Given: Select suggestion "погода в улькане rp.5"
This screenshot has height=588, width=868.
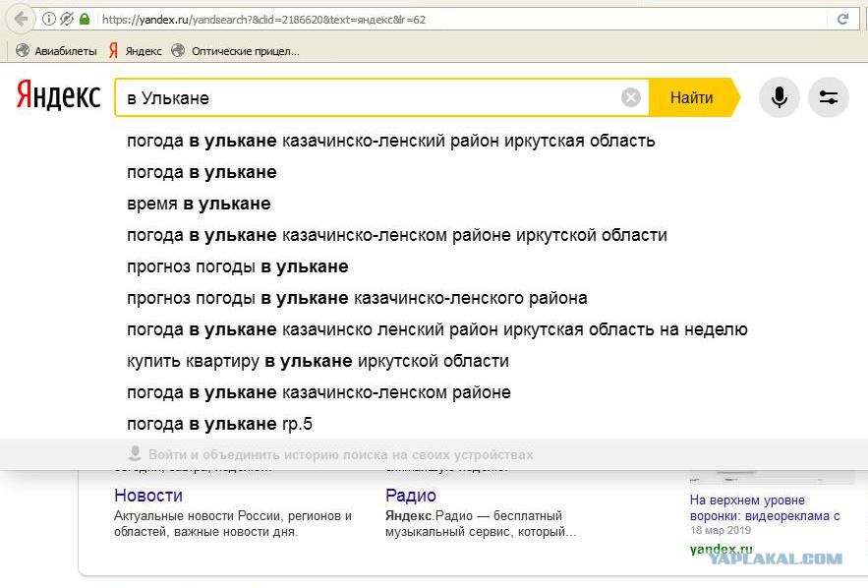Looking at the screenshot, I should click(219, 424).
